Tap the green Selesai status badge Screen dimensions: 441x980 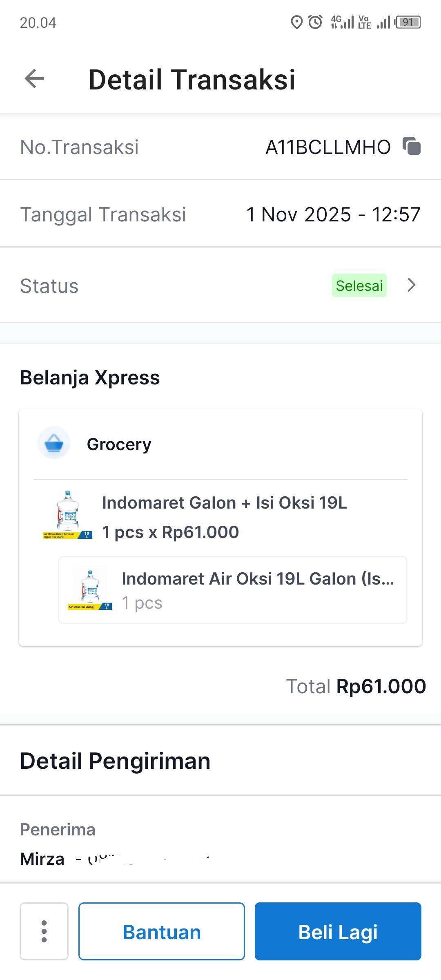359,285
